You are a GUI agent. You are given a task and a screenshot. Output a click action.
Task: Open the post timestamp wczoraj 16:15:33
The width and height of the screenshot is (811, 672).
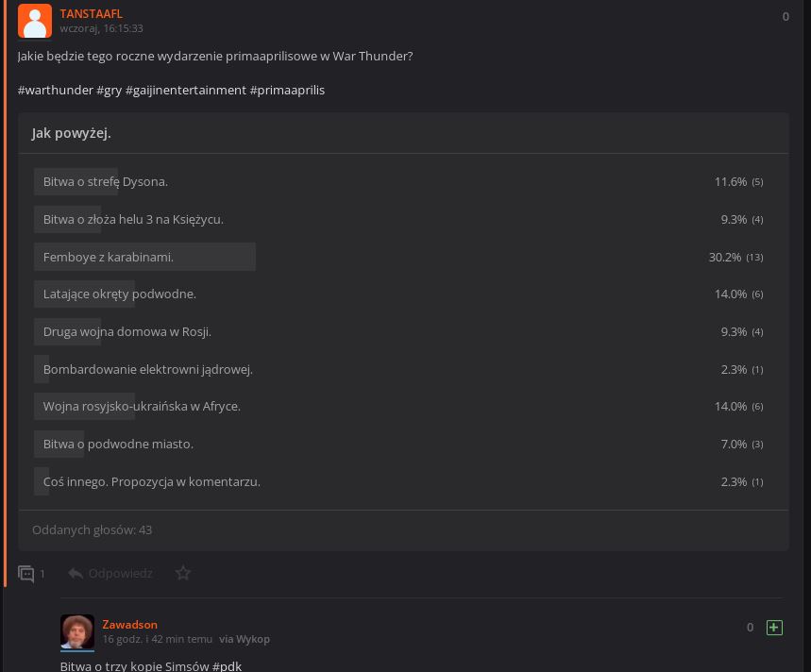point(101,28)
